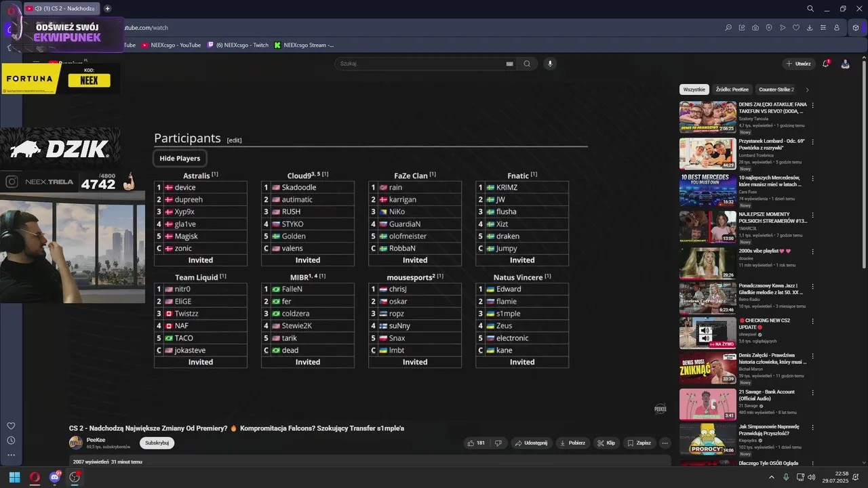
Task: Click the YouTube voice search microphone
Action: pyautogui.click(x=550, y=64)
